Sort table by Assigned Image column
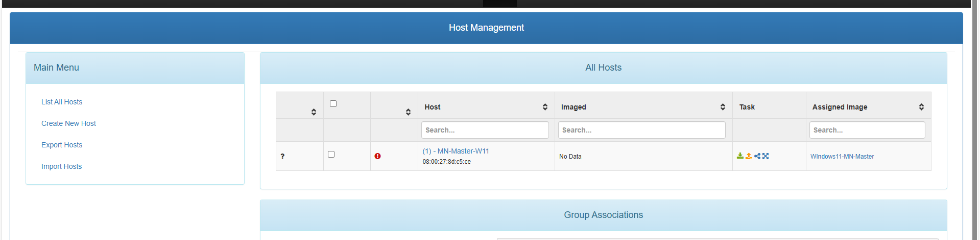The height and width of the screenshot is (240, 980). (x=921, y=107)
